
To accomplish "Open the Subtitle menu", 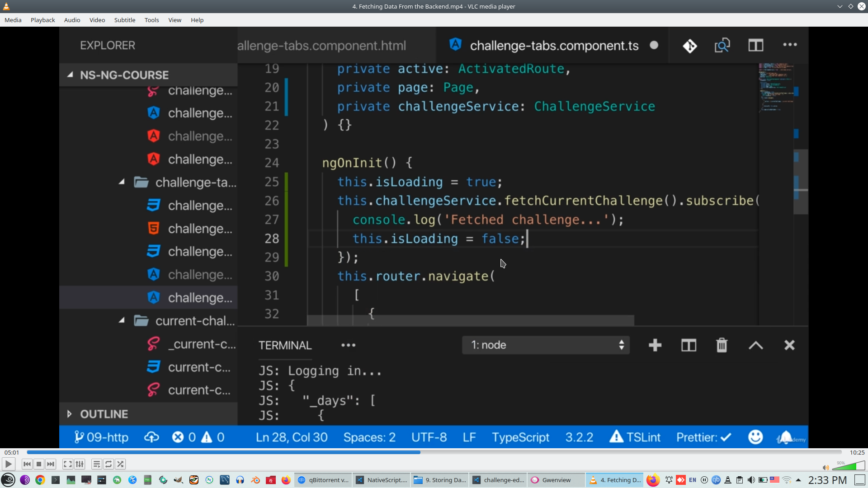I will (124, 20).
